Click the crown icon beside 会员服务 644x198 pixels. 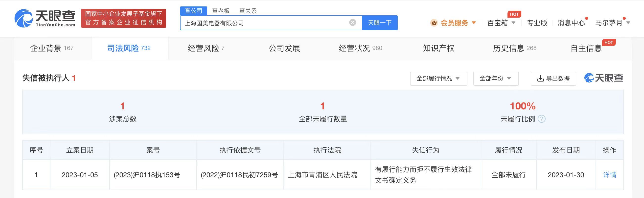434,23
